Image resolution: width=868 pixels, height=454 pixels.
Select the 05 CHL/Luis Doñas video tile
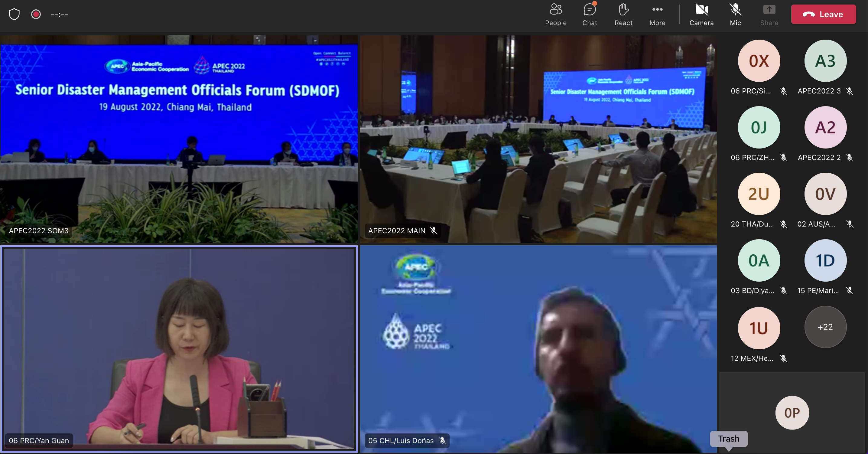coord(538,349)
